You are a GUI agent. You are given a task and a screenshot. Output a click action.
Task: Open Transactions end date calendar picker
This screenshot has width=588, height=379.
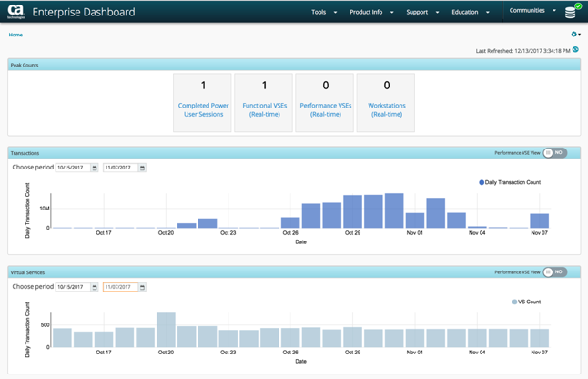[x=142, y=168]
